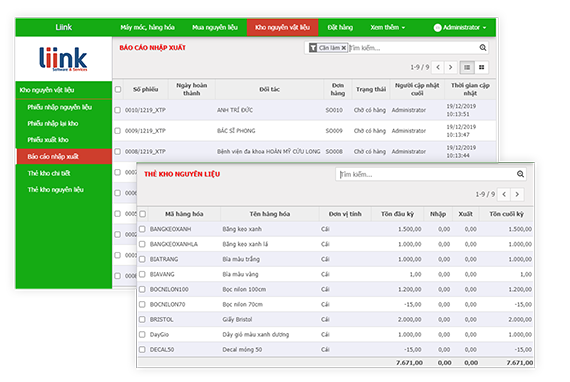Image resolution: width=570 pixels, height=382 pixels.
Task: Click partner 'BÁC SĨ PHONG' cell
Action: coord(236,131)
